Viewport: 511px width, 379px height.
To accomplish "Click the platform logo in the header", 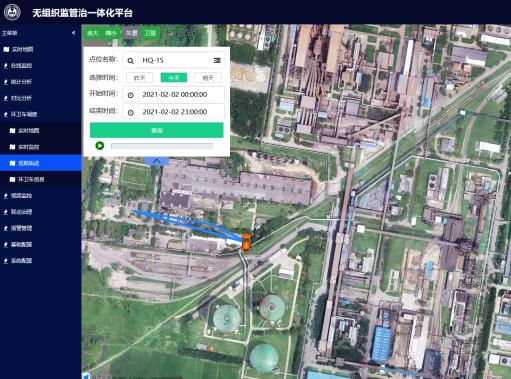I will point(12,12).
